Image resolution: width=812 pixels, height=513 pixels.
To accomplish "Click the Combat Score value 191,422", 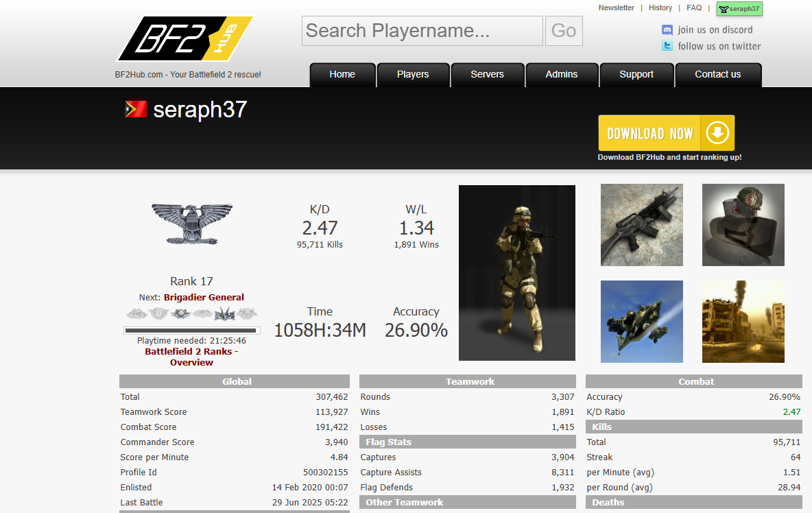I will tap(332, 427).
